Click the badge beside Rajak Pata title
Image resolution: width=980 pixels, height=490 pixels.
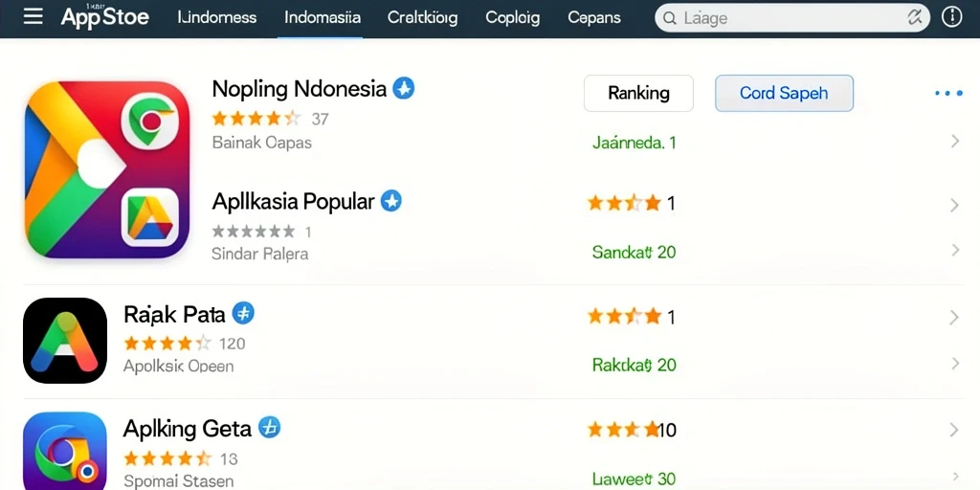[243, 313]
